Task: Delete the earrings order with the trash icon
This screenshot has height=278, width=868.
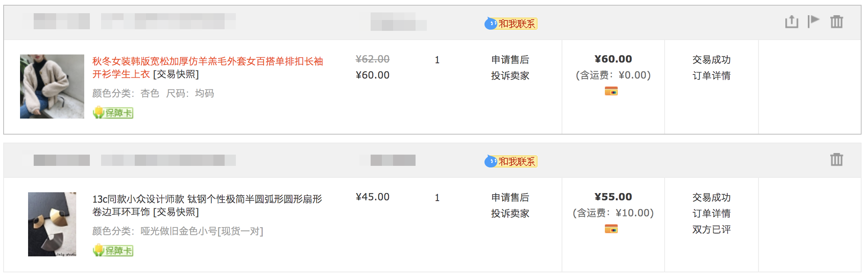Action: (x=836, y=159)
